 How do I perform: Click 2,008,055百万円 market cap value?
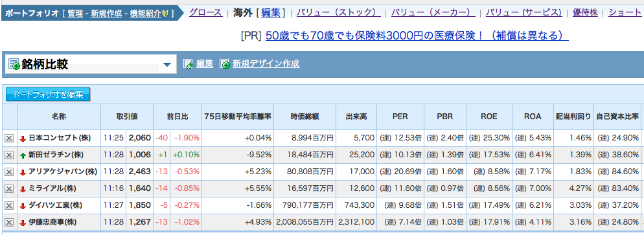tap(305, 223)
